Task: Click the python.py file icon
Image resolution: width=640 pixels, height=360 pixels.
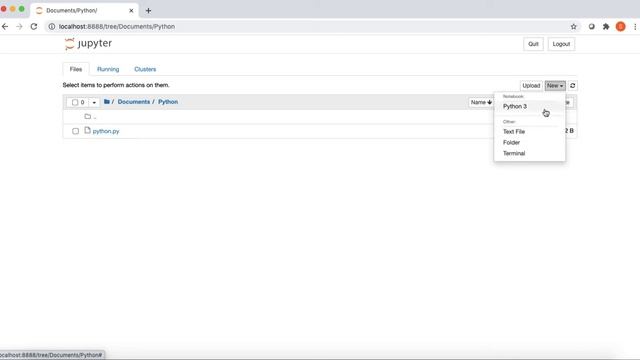Action: (x=87, y=131)
